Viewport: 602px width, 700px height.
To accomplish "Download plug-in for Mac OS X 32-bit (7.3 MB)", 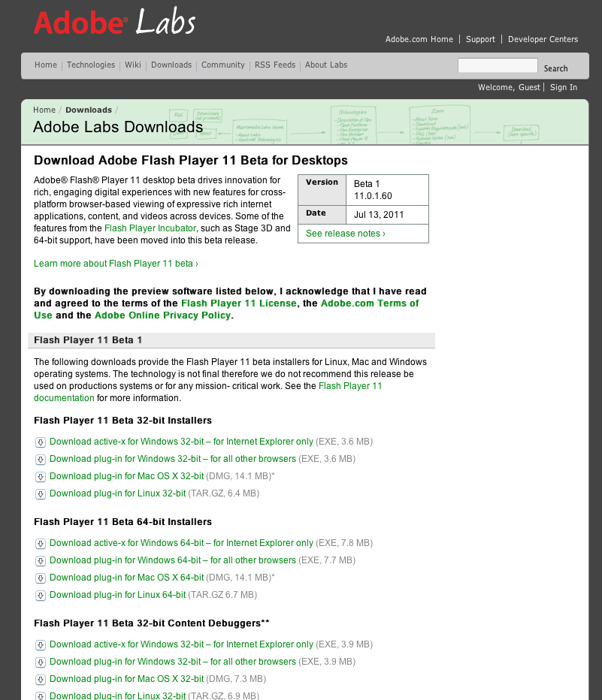I will [127, 678].
